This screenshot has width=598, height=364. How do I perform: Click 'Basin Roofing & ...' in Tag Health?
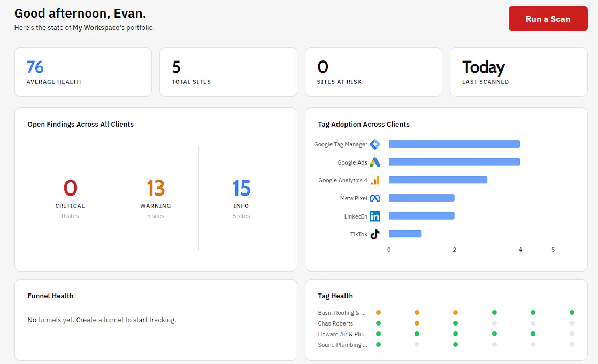click(x=342, y=313)
